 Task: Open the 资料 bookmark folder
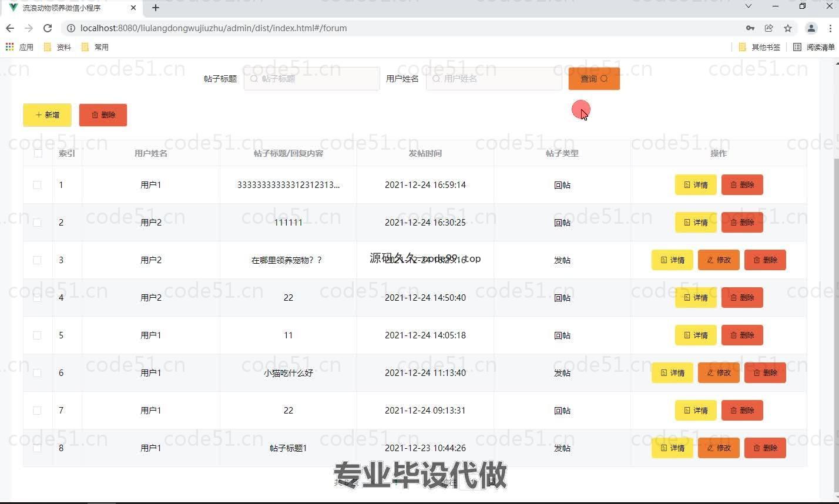coord(58,47)
